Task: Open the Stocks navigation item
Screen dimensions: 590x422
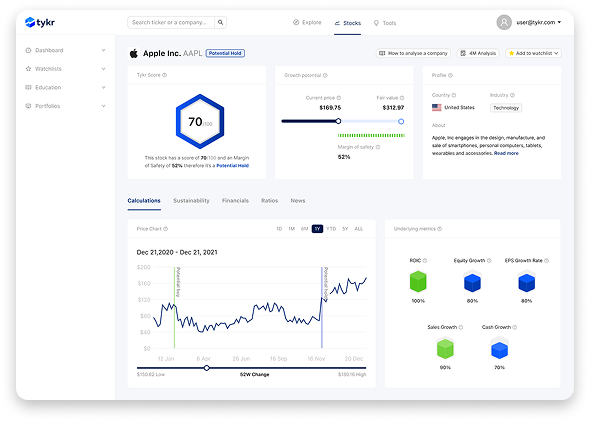Action: (348, 23)
